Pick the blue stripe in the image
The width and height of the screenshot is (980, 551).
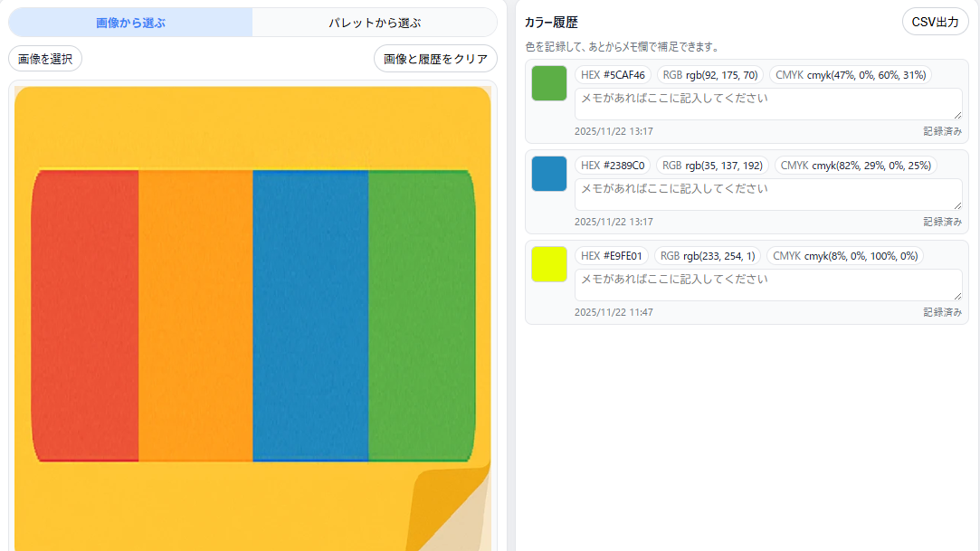pos(310,315)
